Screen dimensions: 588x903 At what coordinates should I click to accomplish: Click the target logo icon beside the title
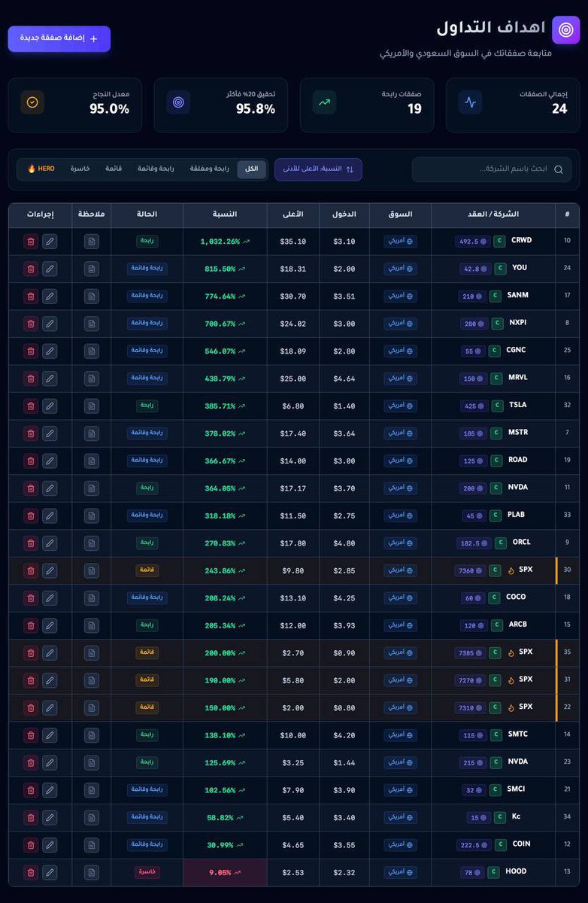(x=565, y=30)
